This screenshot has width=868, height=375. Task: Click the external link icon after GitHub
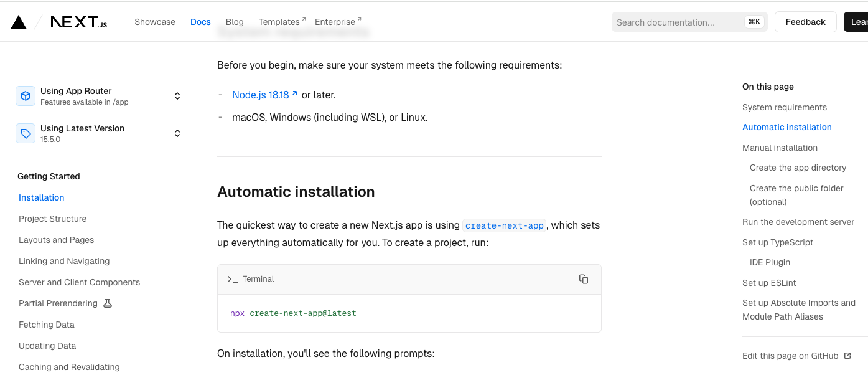pos(847,356)
